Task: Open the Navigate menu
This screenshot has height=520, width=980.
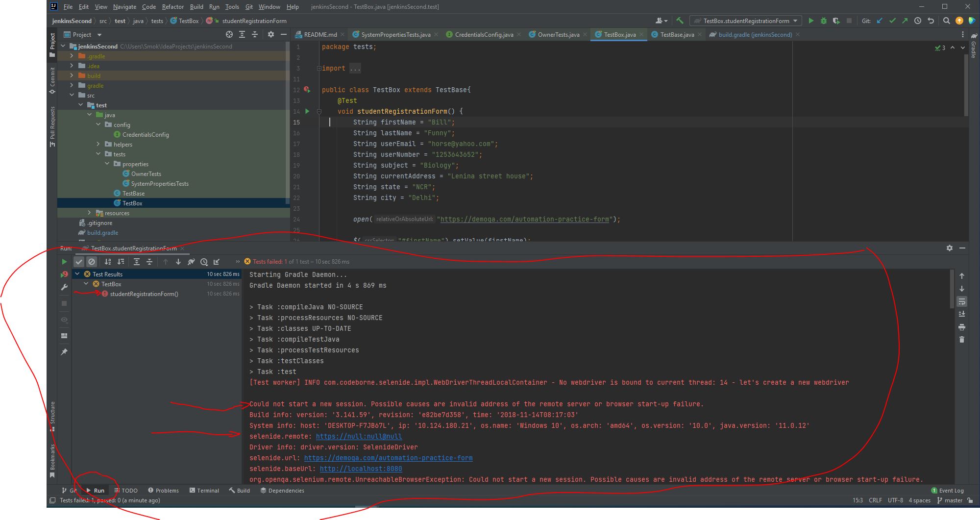Action: click(x=124, y=6)
